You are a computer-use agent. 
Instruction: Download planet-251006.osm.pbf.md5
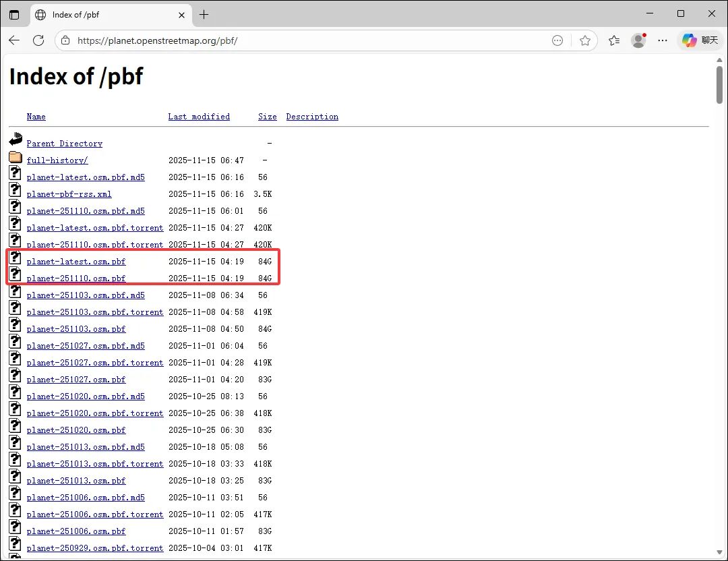86,498
